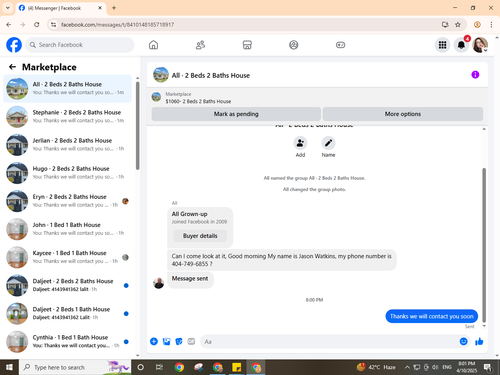Go back with the browser back arrow
The image size is (500, 375).
pos(9,24)
